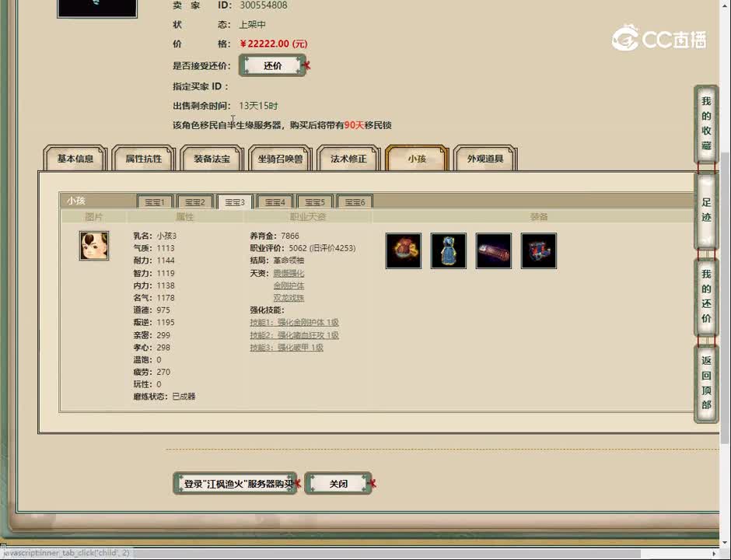Click the price ￥22222.00 (元) text

[274, 44]
